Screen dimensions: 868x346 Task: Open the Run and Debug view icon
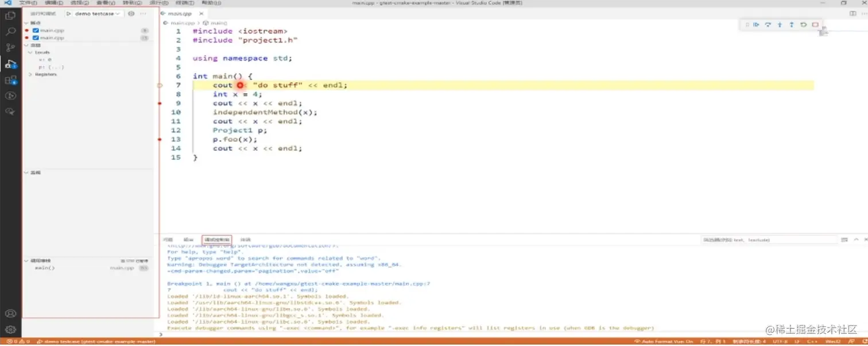[10, 64]
